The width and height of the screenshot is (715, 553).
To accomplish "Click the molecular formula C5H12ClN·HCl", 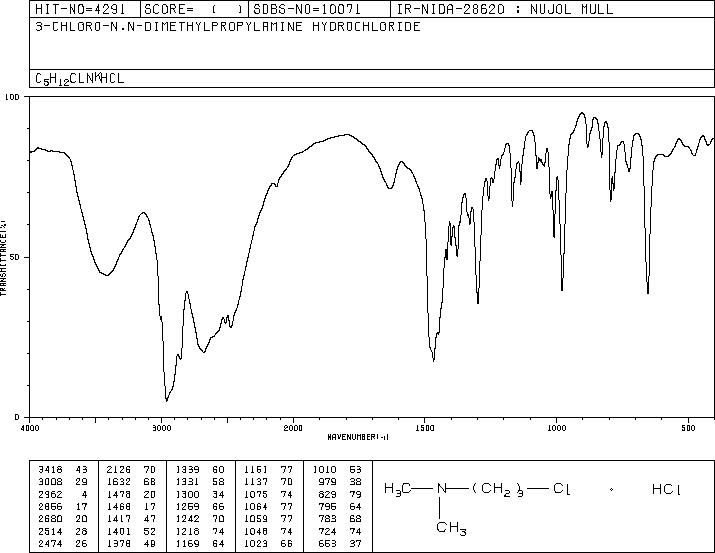I will (80, 79).
